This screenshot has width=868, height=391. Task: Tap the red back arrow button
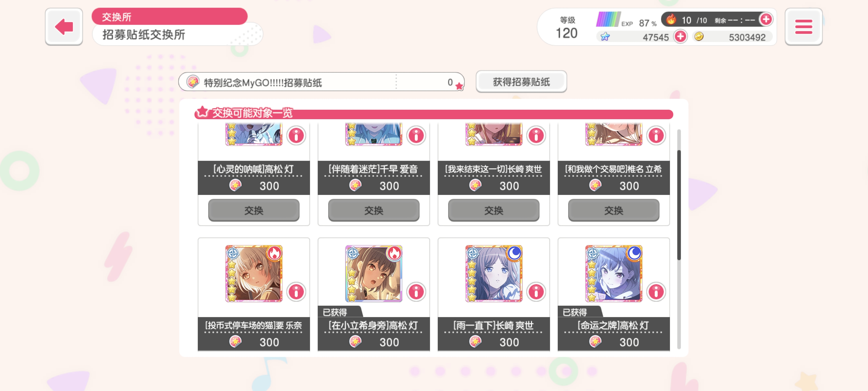click(64, 27)
